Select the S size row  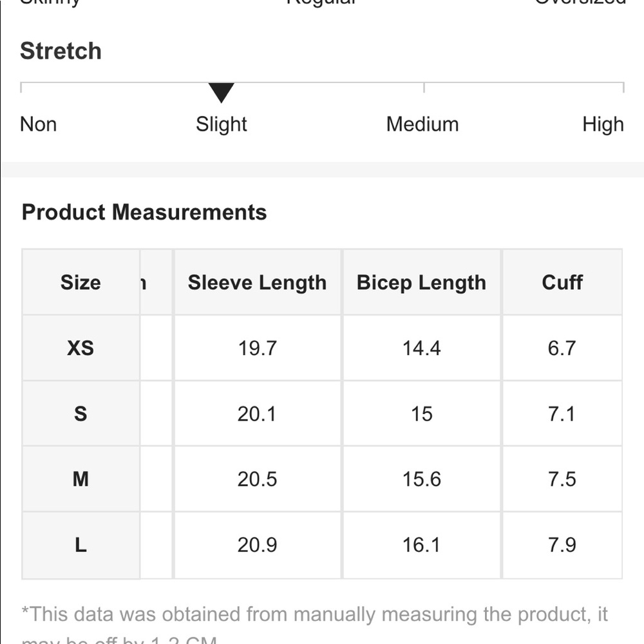pos(322,413)
